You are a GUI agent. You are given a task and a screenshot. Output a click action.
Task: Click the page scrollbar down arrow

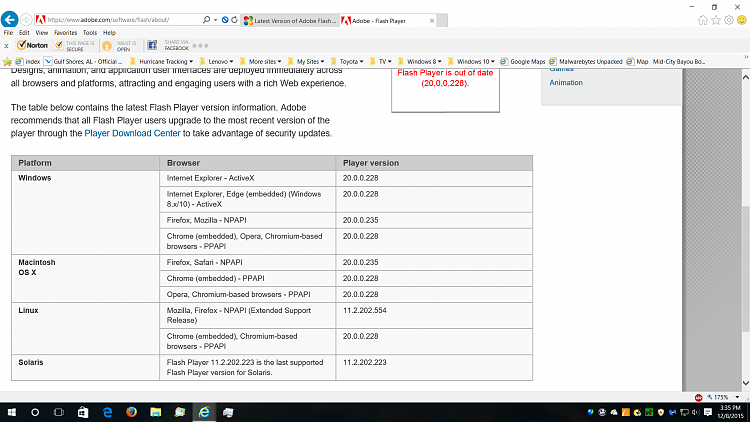click(746, 383)
